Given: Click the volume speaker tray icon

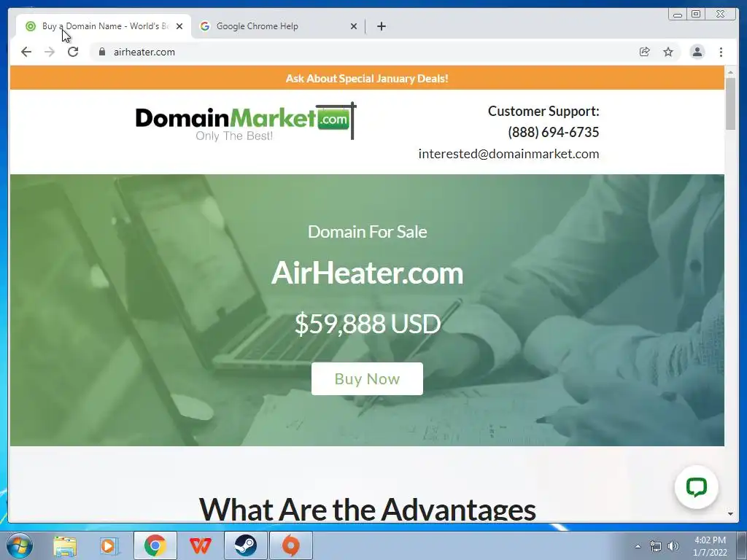Looking at the screenshot, I should coord(673,546).
